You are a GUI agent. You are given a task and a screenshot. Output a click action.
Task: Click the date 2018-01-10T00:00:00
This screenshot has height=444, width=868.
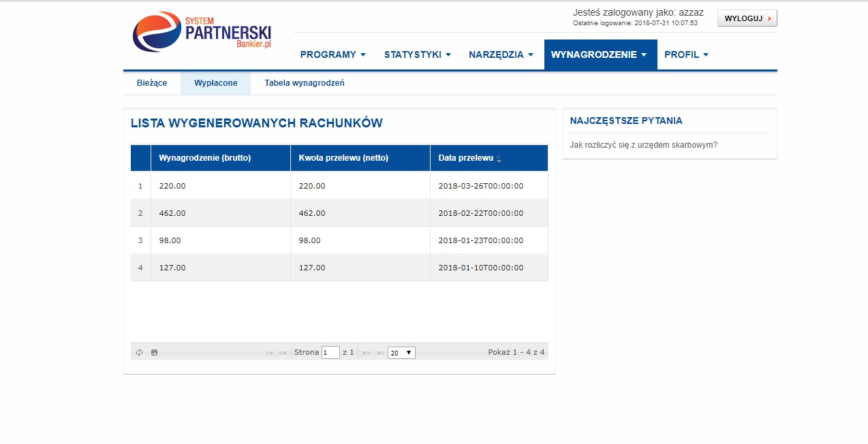coord(481,268)
